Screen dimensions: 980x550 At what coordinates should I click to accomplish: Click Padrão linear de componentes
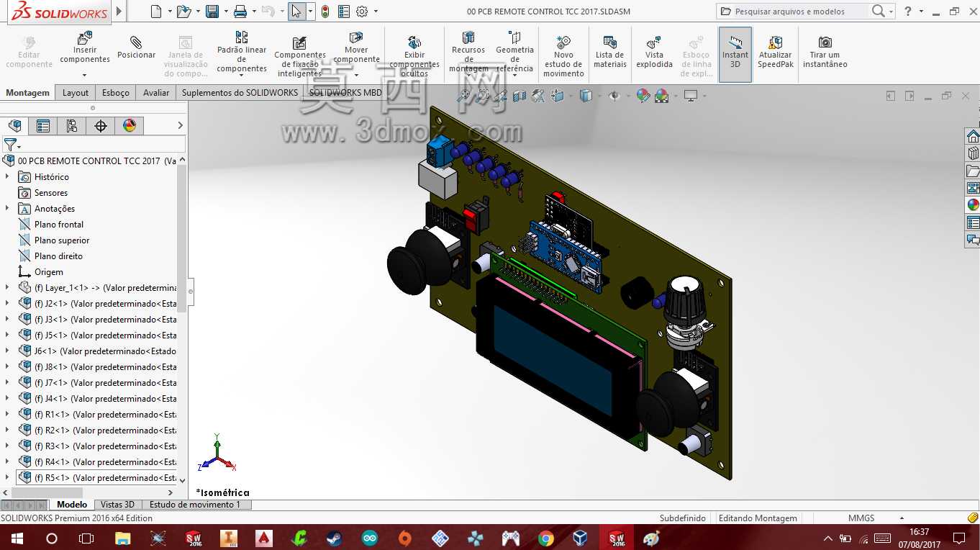[x=242, y=52]
